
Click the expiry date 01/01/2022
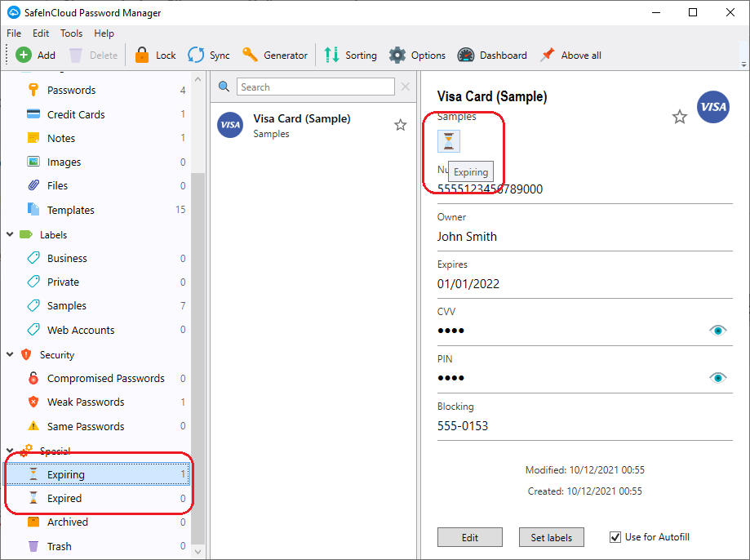[468, 284]
